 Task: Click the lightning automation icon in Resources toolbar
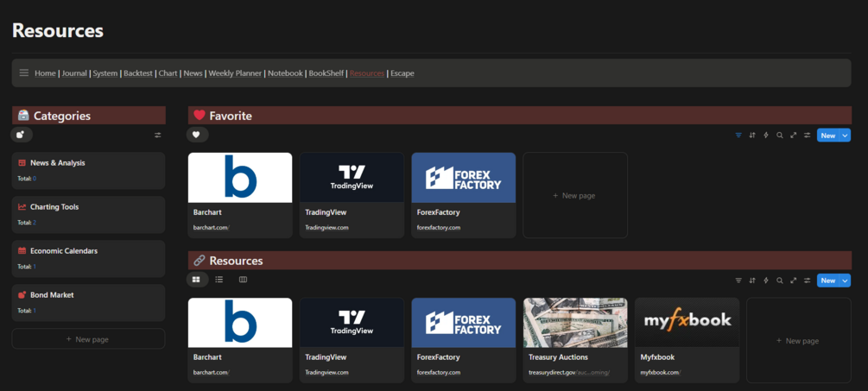pyautogui.click(x=765, y=281)
